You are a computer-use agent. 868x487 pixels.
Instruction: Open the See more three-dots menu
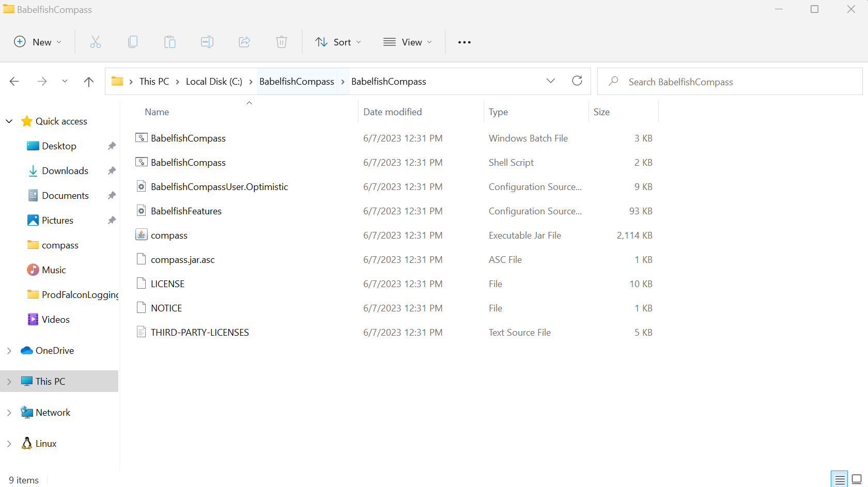point(464,42)
